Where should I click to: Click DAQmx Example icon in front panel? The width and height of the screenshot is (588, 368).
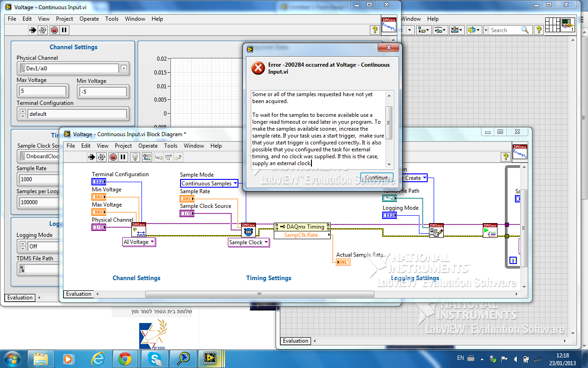[x=389, y=25]
